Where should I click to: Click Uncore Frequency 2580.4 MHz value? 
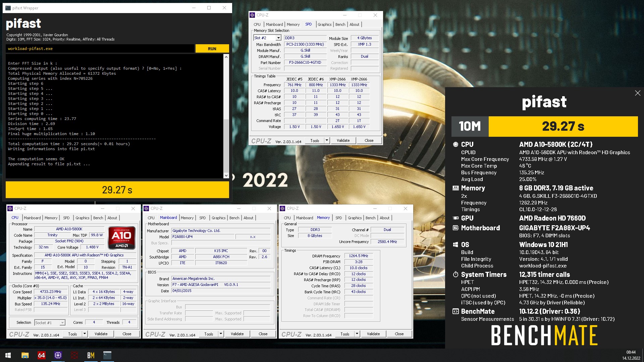click(x=387, y=242)
